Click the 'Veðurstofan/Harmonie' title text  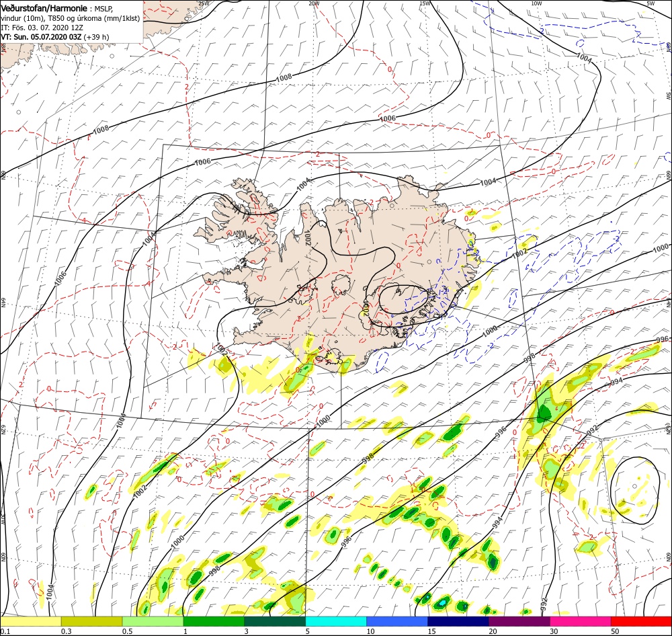(44, 9)
